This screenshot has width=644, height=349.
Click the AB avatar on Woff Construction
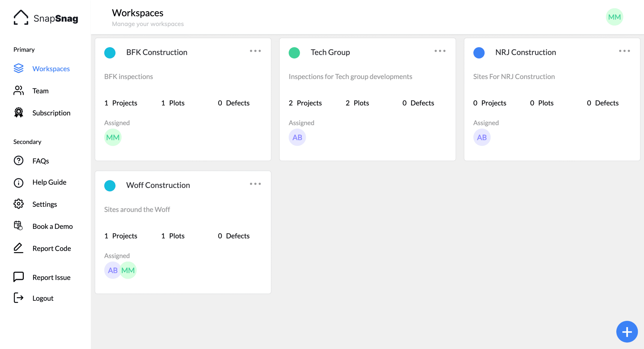(112, 270)
